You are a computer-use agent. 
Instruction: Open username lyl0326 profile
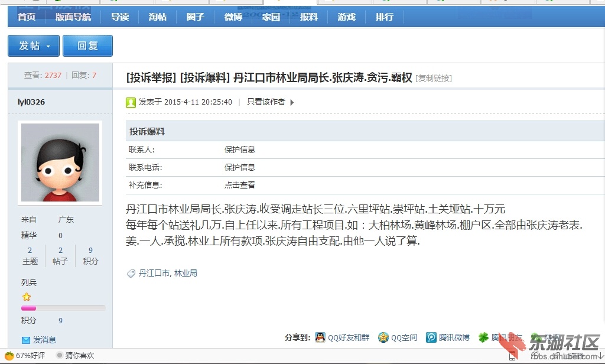tap(31, 102)
